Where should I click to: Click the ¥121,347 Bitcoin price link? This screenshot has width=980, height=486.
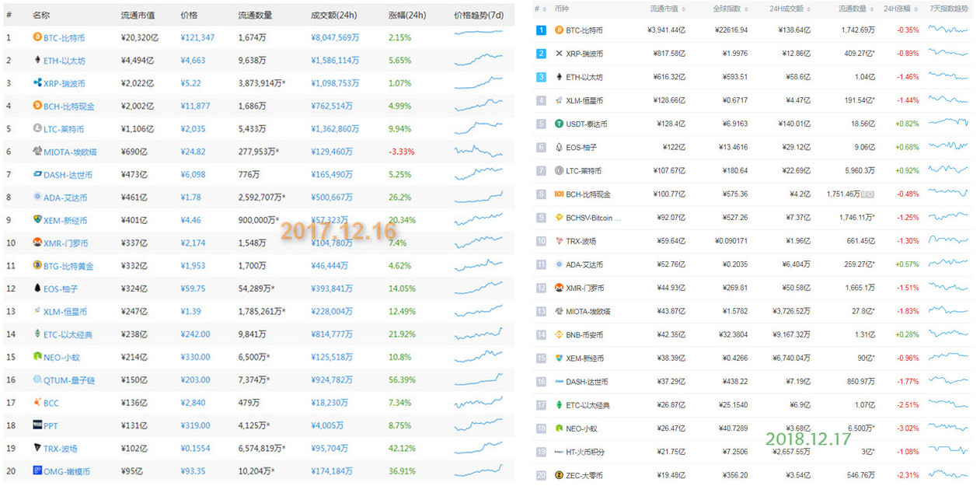[197, 37]
